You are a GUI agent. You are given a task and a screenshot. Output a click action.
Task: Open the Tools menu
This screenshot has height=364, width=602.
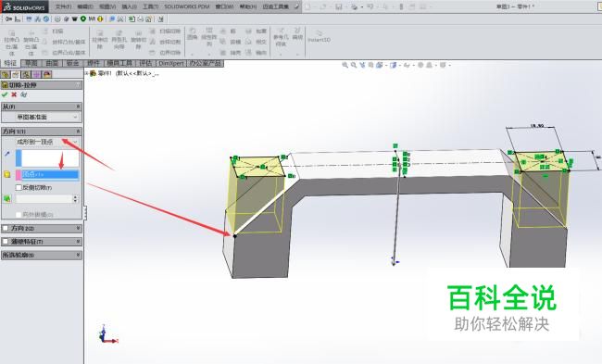150,6
